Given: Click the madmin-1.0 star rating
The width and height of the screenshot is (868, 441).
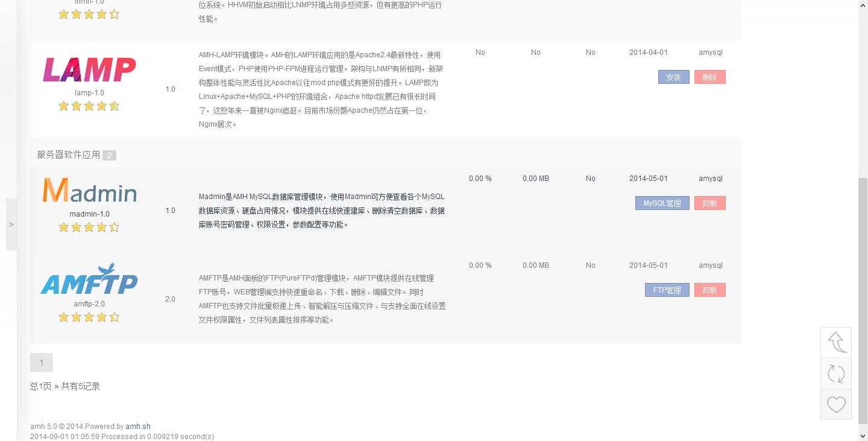Looking at the screenshot, I should tap(89, 227).
